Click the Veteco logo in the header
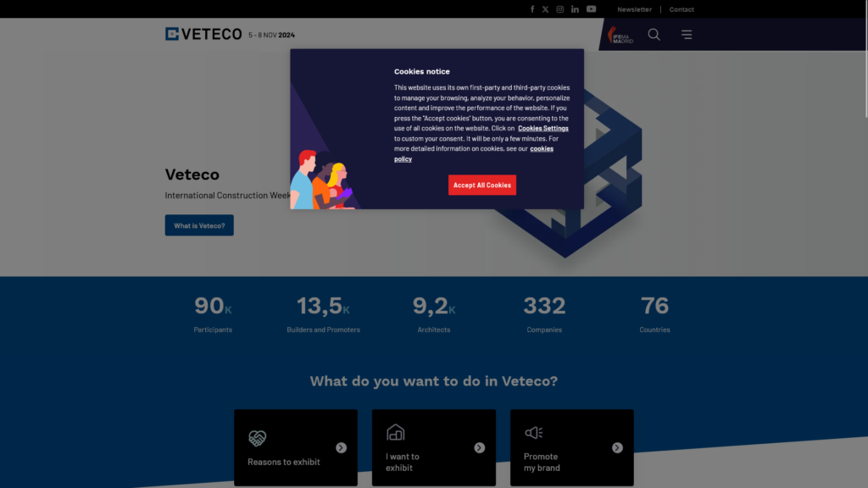 (x=203, y=34)
